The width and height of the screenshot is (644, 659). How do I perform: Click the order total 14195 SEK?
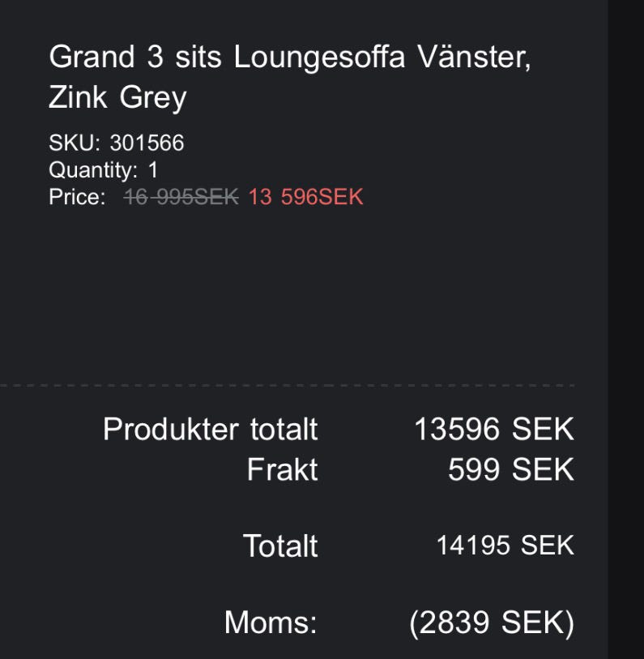tap(505, 546)
